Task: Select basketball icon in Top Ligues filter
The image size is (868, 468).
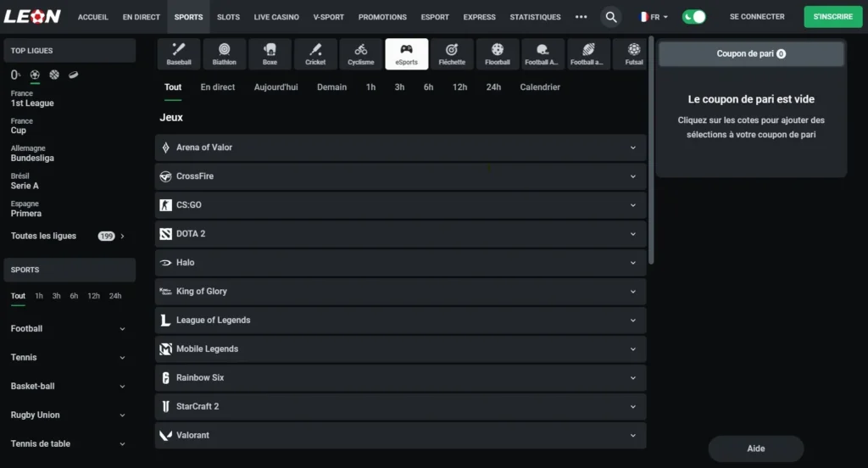Action: point(54,75)
